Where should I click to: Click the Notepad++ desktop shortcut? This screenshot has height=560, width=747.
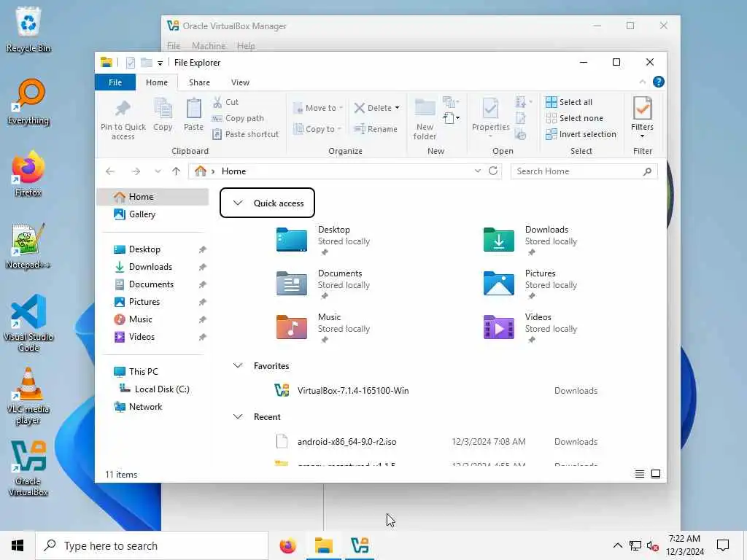click(28, 246)
